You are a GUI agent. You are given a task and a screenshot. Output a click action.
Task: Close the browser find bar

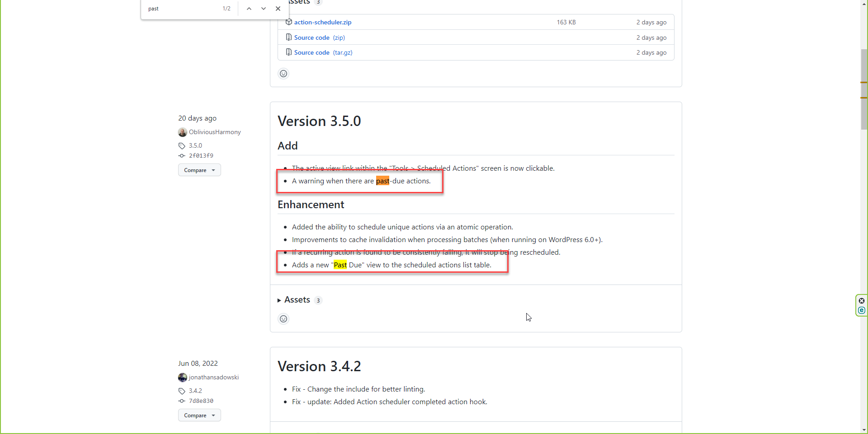point(278,9)
